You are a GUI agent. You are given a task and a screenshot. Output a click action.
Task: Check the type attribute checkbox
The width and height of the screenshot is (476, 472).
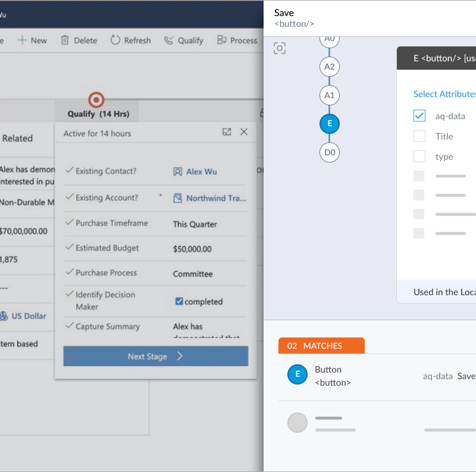(x=419, y=157)
